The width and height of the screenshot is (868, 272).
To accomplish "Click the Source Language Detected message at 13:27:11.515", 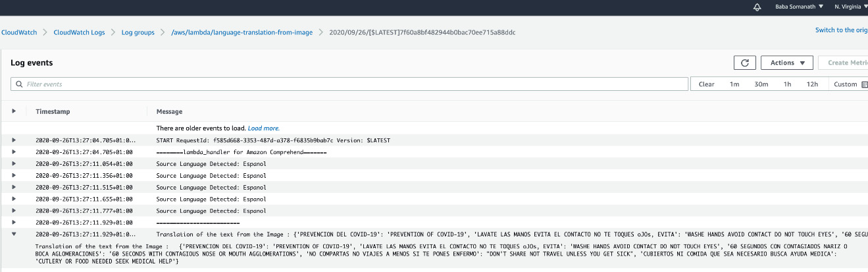I will tap(211, 188).
